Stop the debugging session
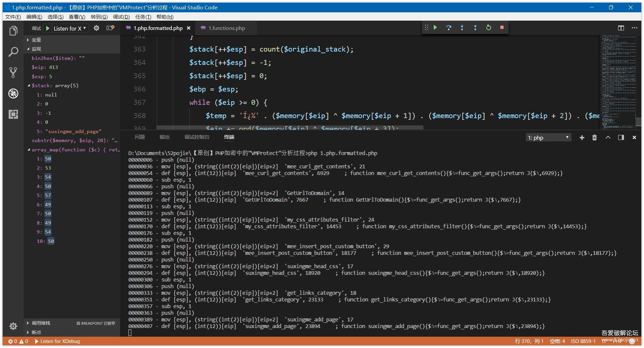Image resolution: width=644 pixels, height=348 pixels. pos(502,27)
